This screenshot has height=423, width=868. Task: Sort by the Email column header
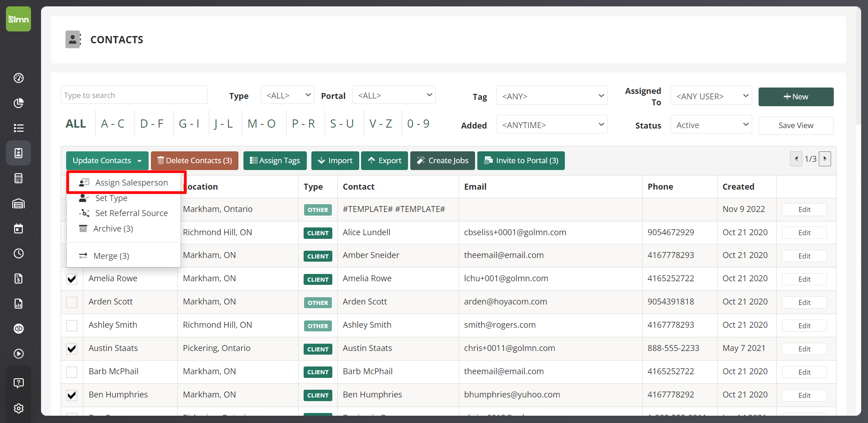[475, 186]
